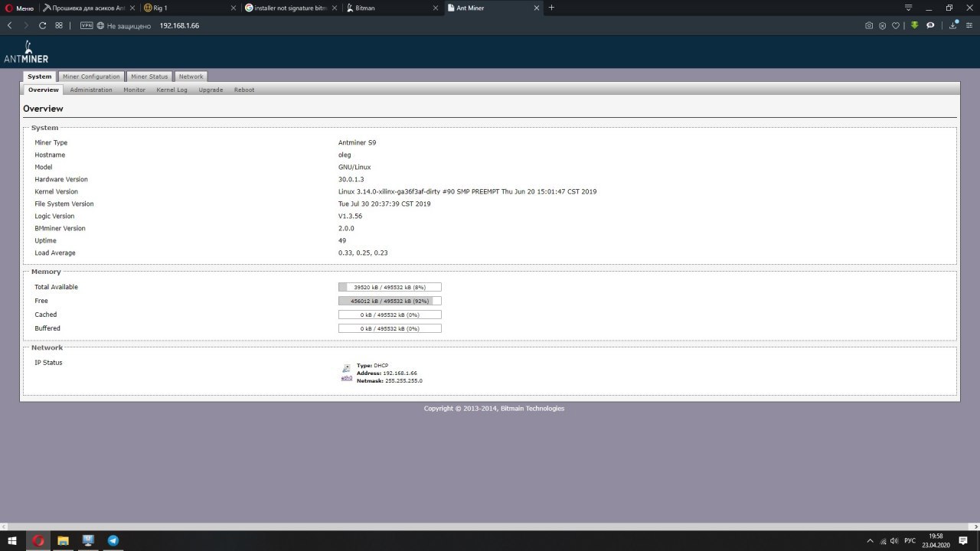Open the browser downloads icon

coord(953,25)
